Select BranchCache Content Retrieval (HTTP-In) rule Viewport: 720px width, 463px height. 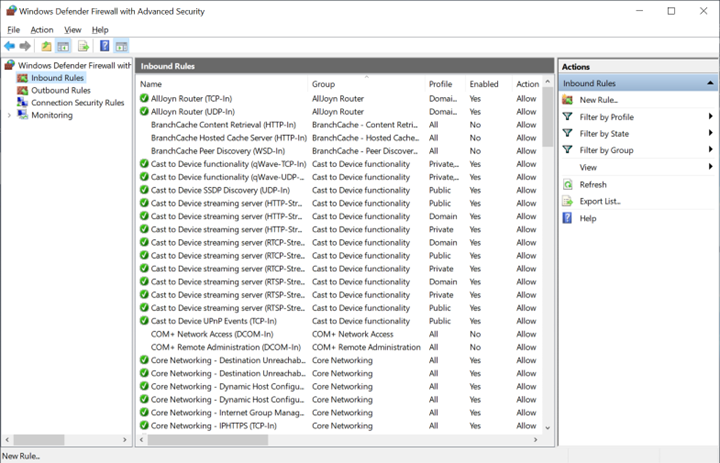coord(224,124)
